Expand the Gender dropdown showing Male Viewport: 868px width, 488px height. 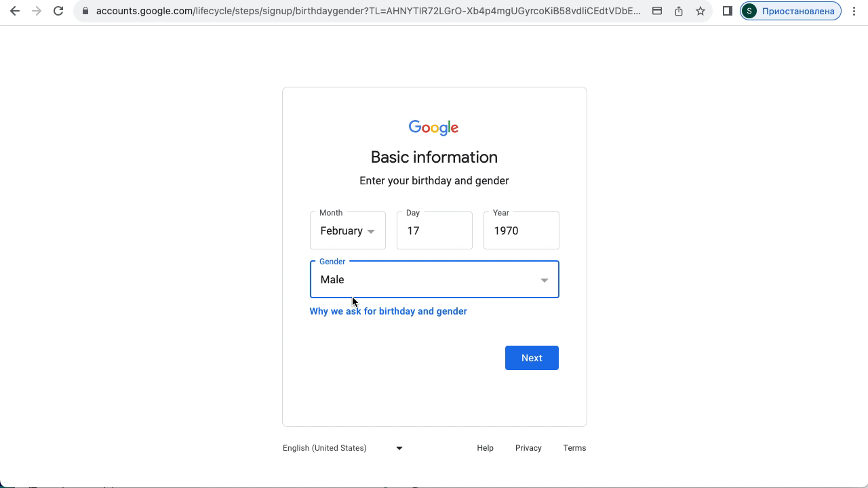pyautogui.click(x=434, y=279)
